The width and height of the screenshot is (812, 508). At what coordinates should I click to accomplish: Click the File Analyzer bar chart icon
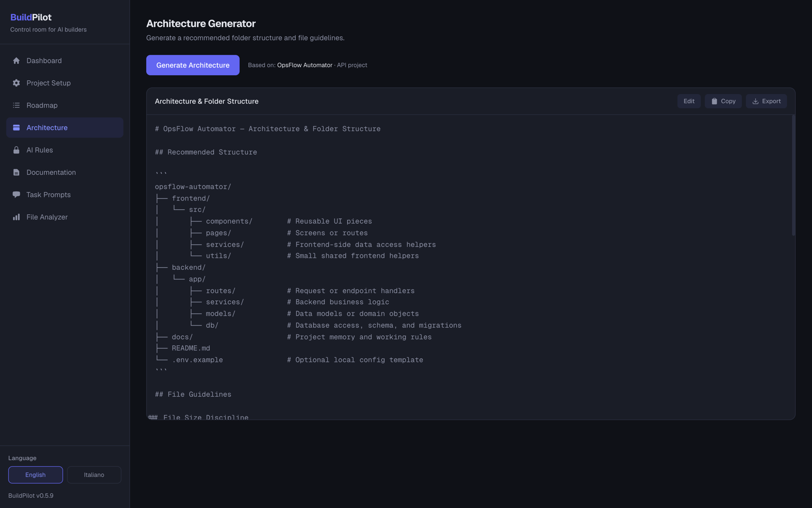point(16,217)
